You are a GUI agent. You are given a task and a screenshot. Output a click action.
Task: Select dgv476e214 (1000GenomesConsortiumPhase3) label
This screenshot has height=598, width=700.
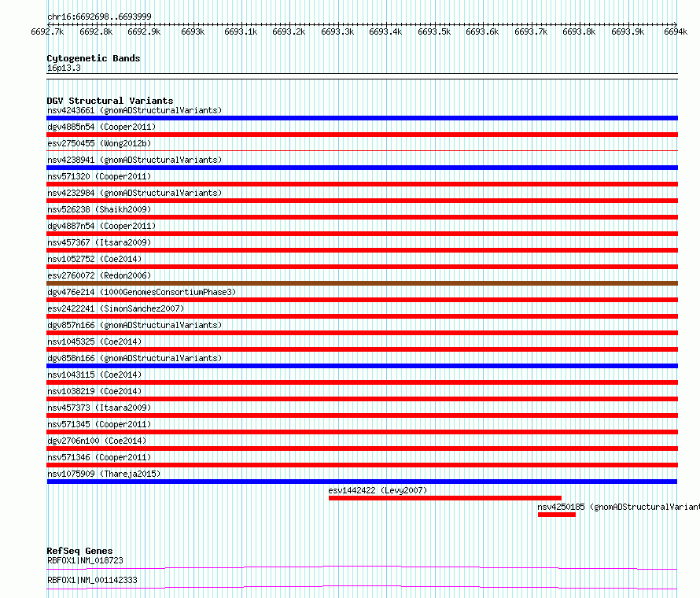click(142, 292)
